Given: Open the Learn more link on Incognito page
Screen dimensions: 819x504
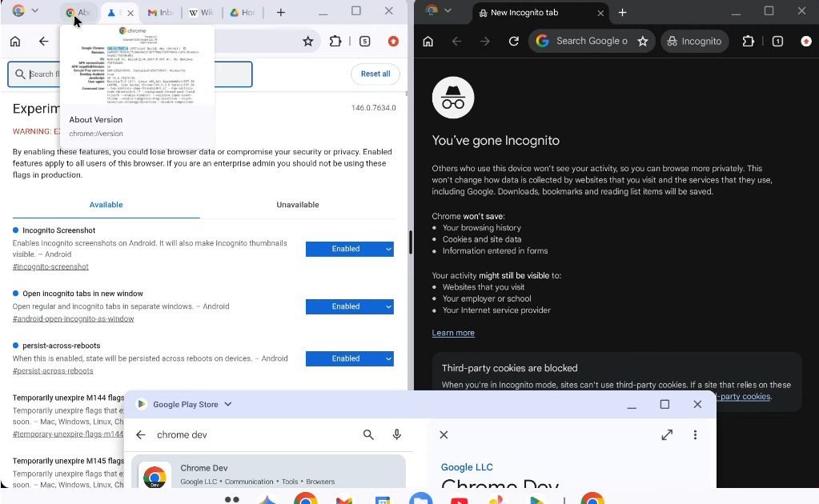Looking at the screenshot, I should 453,333.
